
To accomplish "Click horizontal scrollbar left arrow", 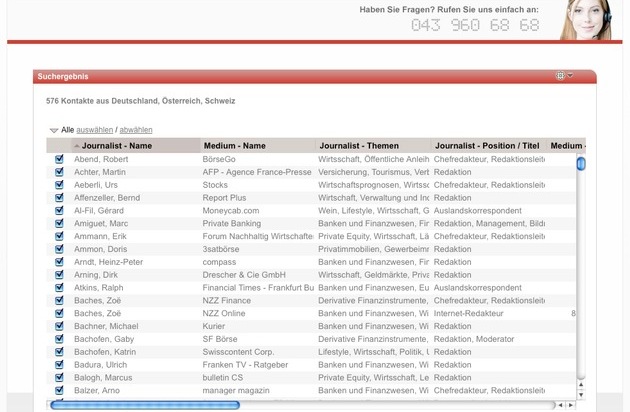I will 561,405.
